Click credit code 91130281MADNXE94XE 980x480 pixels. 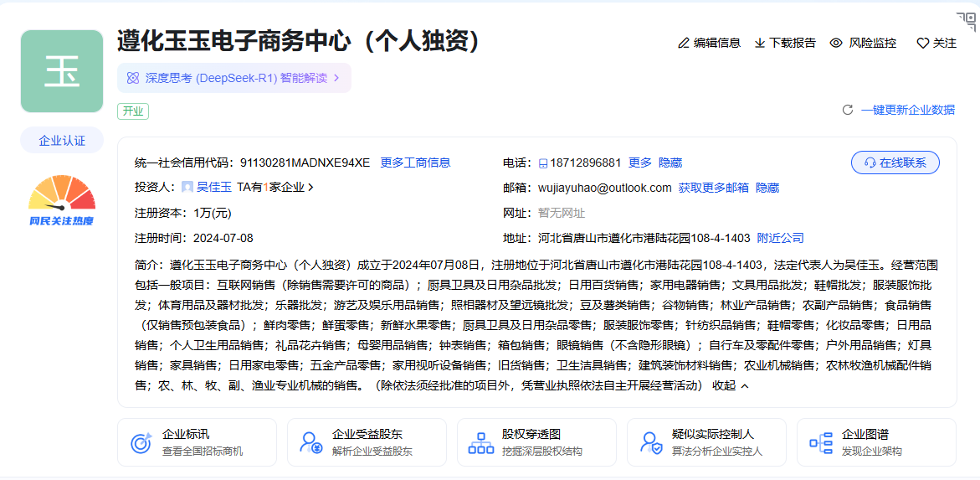click(305, 163)
